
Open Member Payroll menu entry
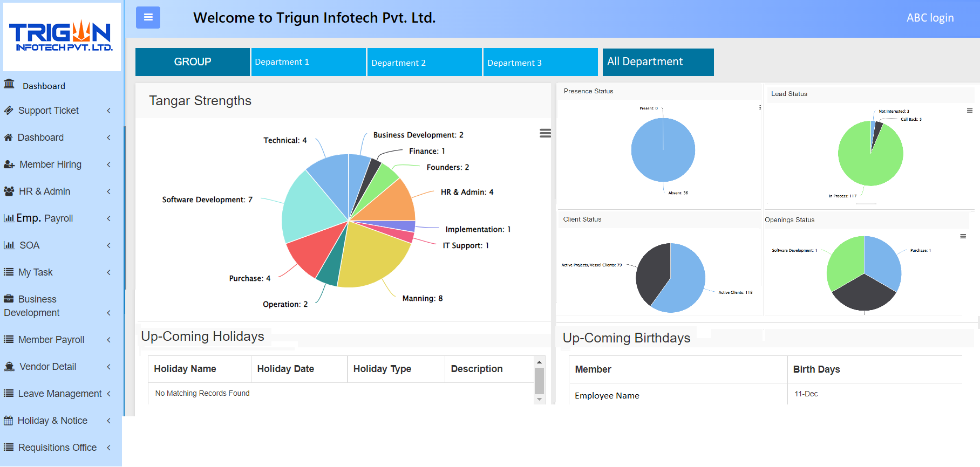(51, 340)
